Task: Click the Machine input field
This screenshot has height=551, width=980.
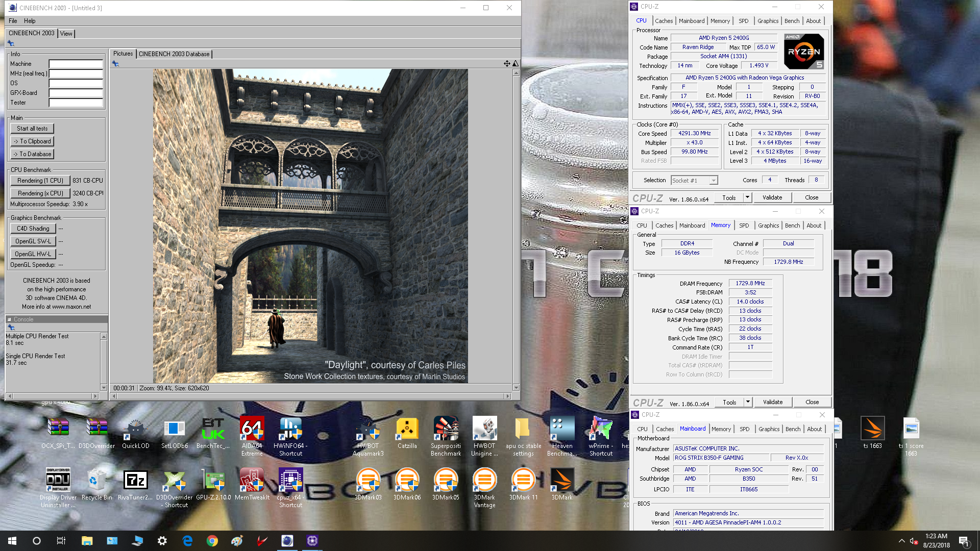Action: (x=76, y=64)
